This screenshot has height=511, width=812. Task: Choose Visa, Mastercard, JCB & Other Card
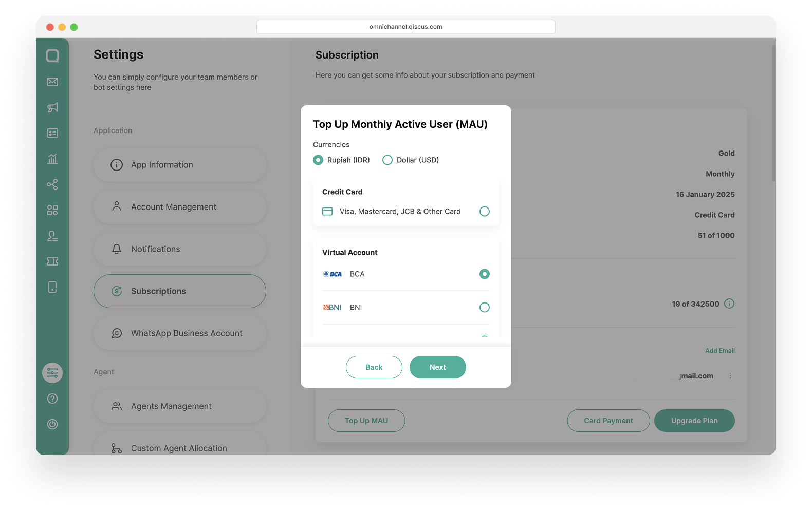pyautogui.click(x=406, y=212)
